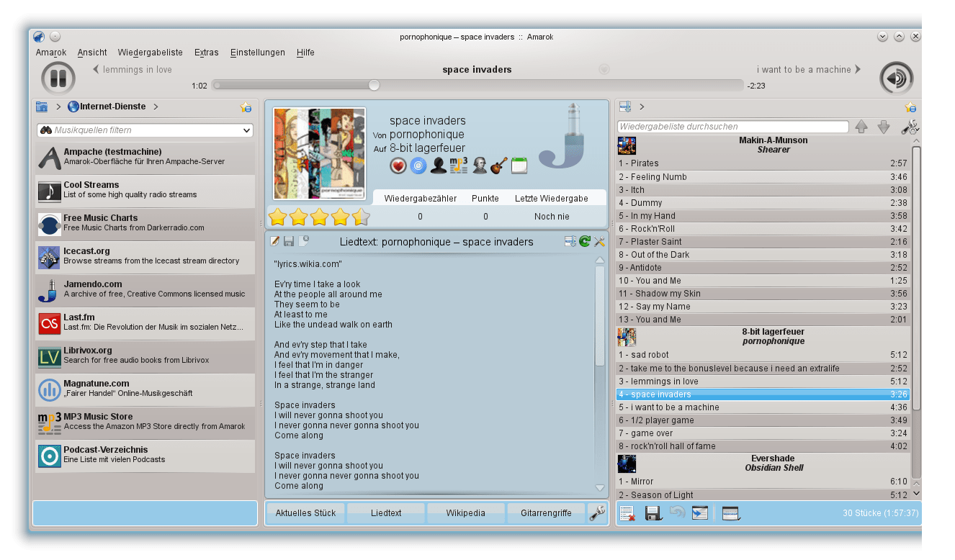Click the black person silhouette icon

click(439, 166)
